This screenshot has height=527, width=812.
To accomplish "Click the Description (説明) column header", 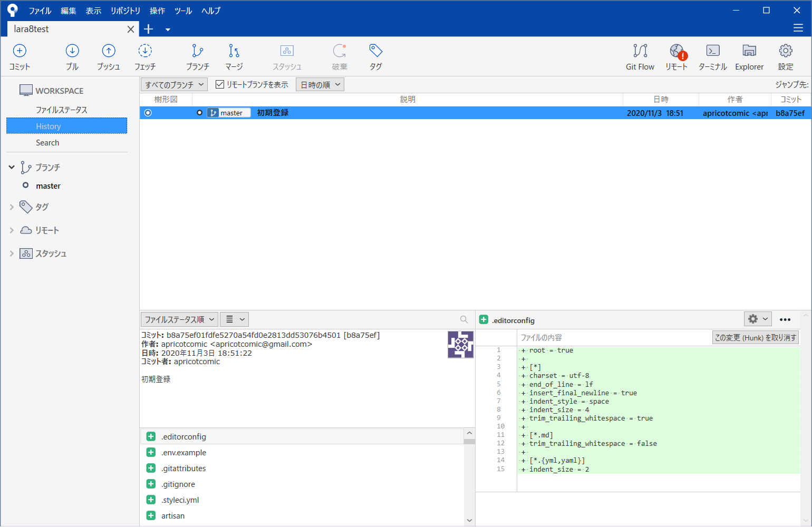I will 408,99.
